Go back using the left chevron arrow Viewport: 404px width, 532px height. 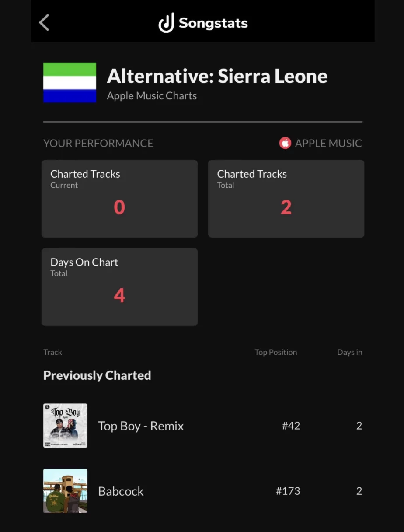pos(44,23)
